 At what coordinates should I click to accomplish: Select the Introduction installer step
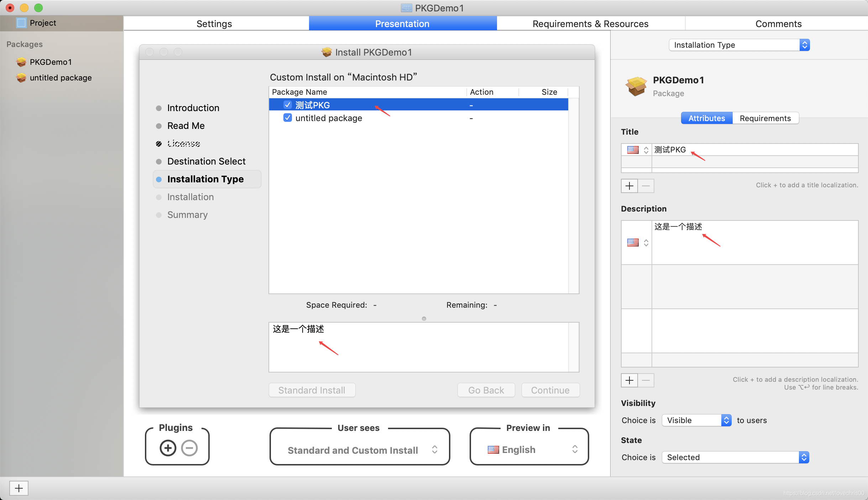click(193, 108)
